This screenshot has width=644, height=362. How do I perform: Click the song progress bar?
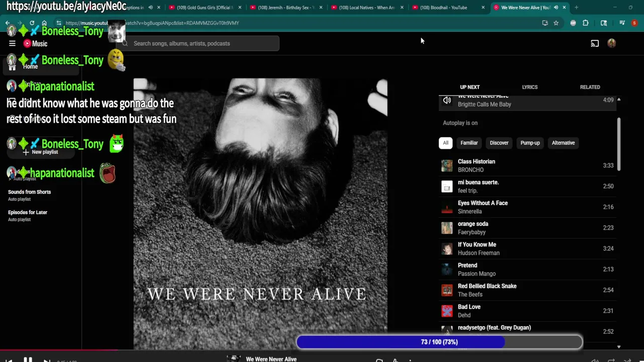click(x=322, y=350)
